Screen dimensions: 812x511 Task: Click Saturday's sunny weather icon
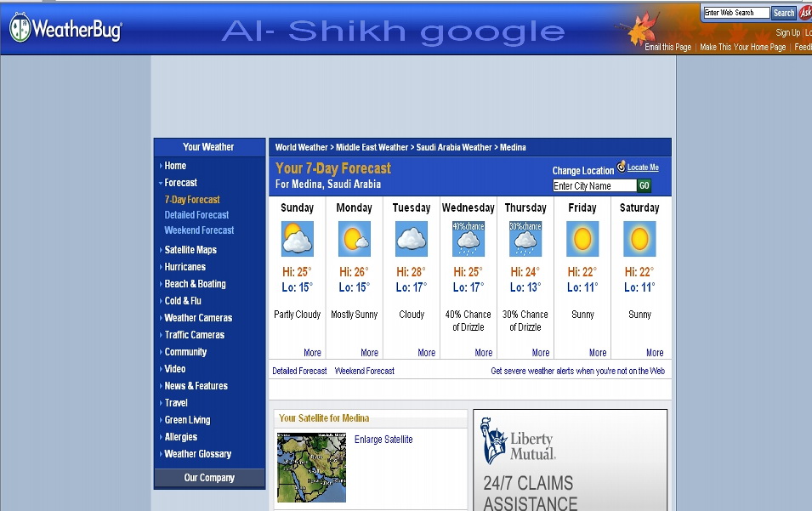(x=639, y=239)
